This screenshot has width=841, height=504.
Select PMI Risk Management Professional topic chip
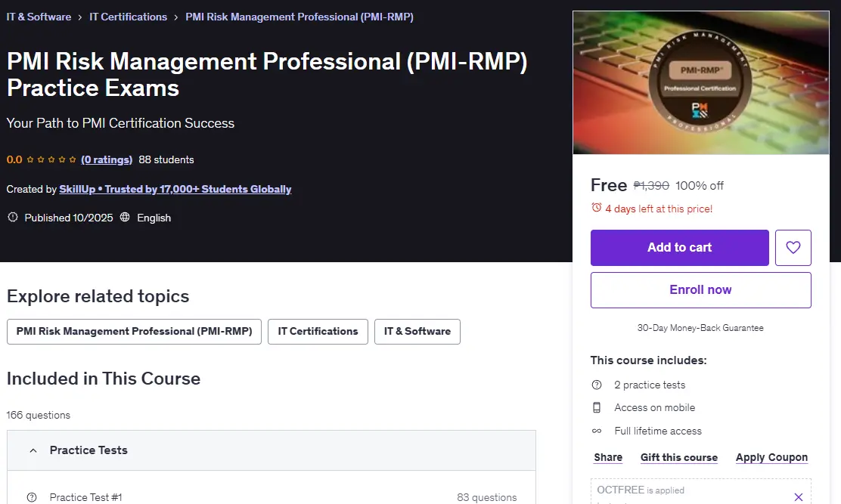134,332
